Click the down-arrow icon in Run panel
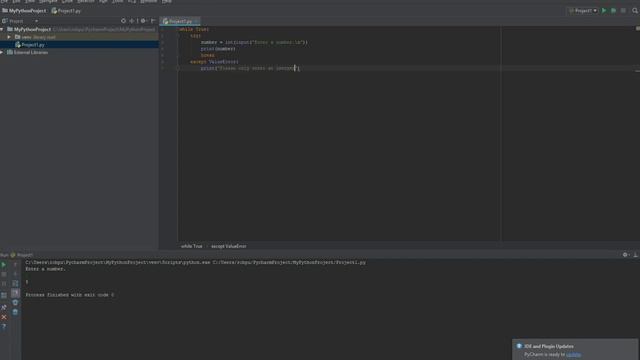 (15, 274)
